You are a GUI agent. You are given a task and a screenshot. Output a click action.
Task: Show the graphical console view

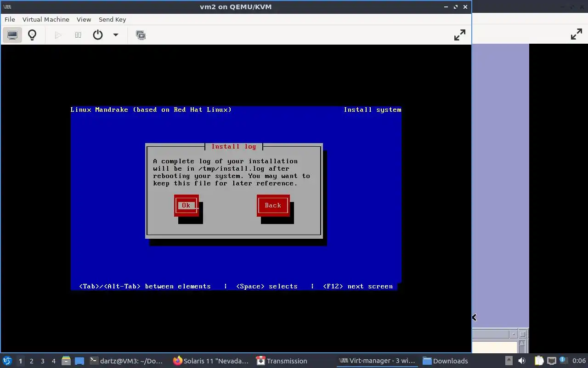tap(12, 35)
